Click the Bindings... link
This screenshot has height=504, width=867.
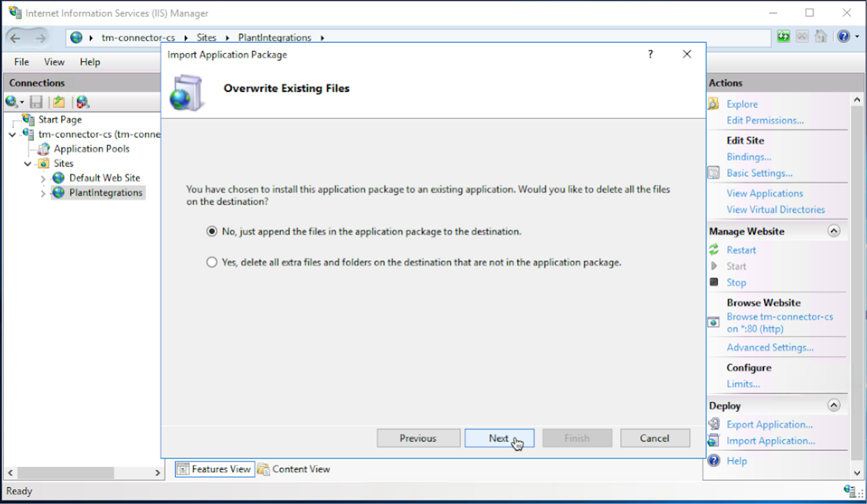tap(749, 157)
